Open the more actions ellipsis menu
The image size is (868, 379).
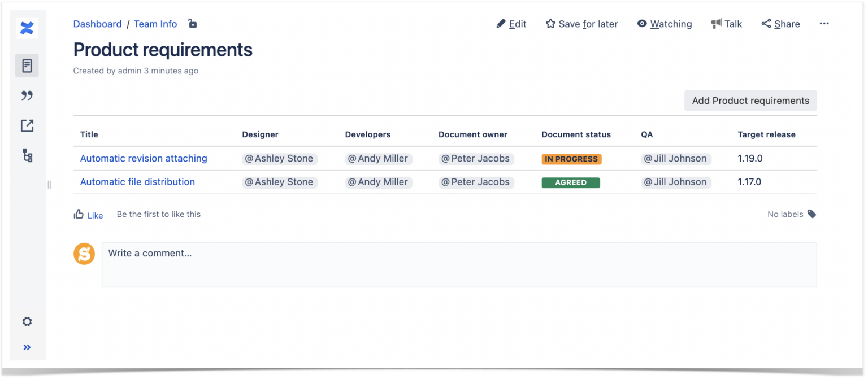[824, 24]
